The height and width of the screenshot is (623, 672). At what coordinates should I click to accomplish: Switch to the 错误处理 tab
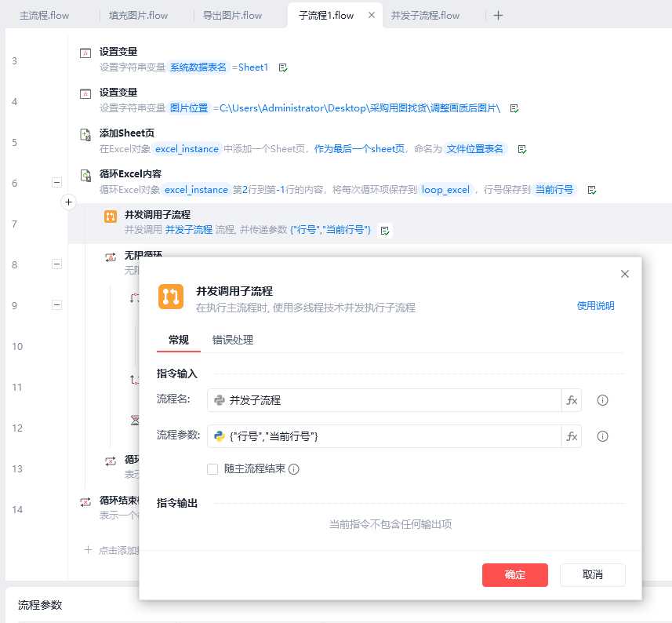233,340
